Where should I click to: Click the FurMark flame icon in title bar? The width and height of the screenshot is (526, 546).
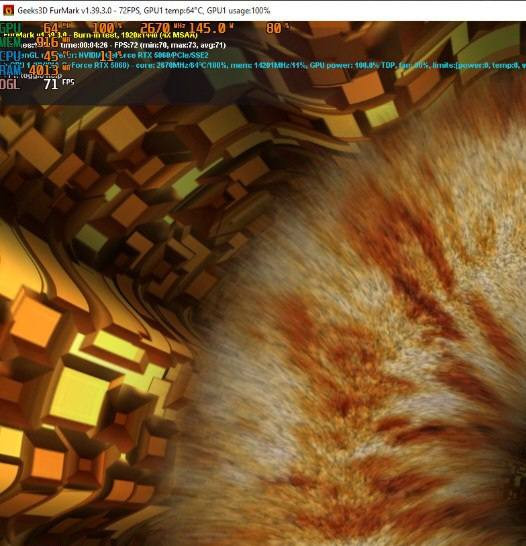(x=8, y=10)
